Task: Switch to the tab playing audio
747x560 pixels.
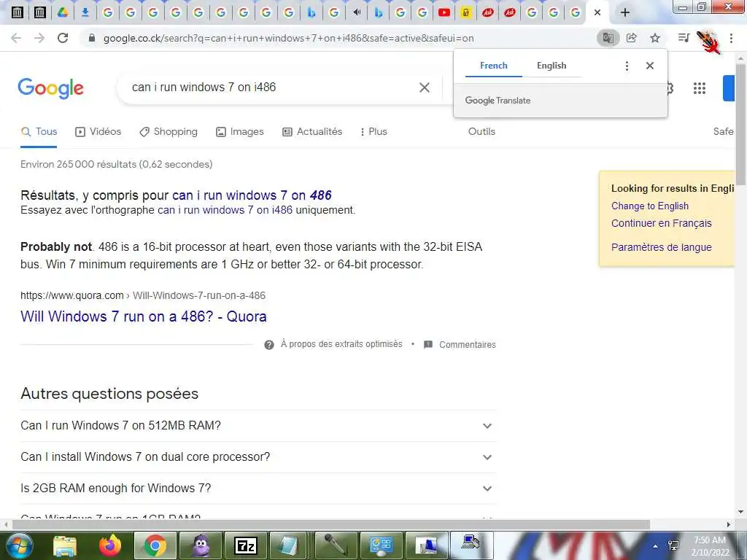Action: coord(356,13)
